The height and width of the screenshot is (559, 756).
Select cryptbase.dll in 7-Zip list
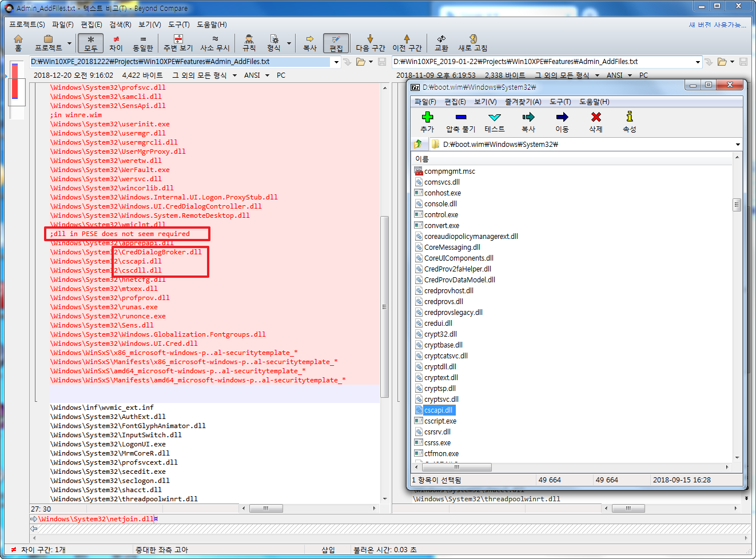[x=443, y=345]
